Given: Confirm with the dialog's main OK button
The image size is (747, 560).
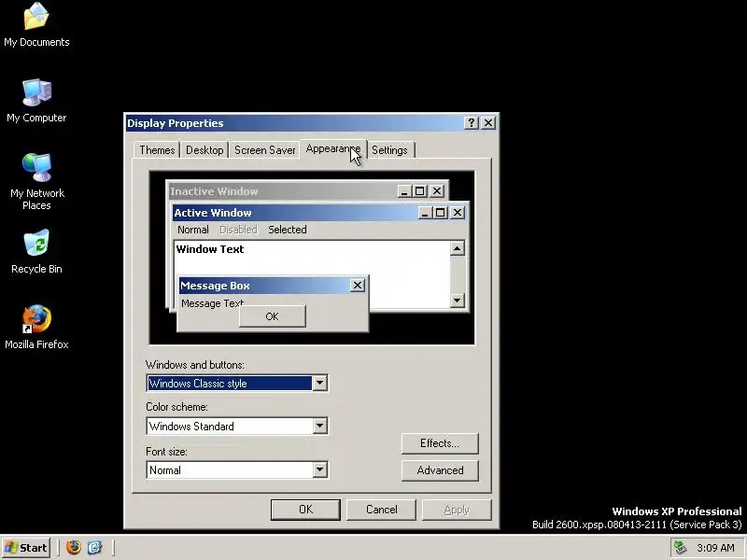Looking at the screenshot, I should click(x=305, y=510).
